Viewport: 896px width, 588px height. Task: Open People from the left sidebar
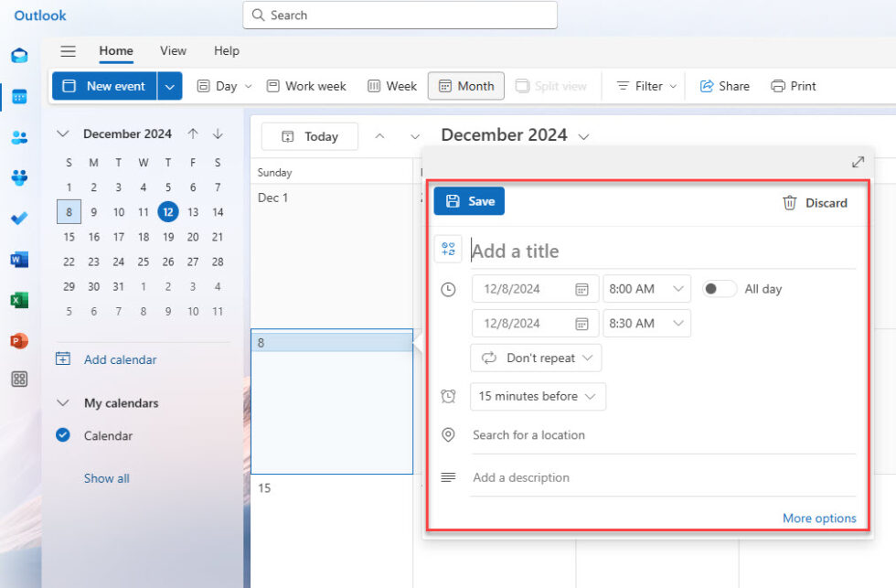19,137
